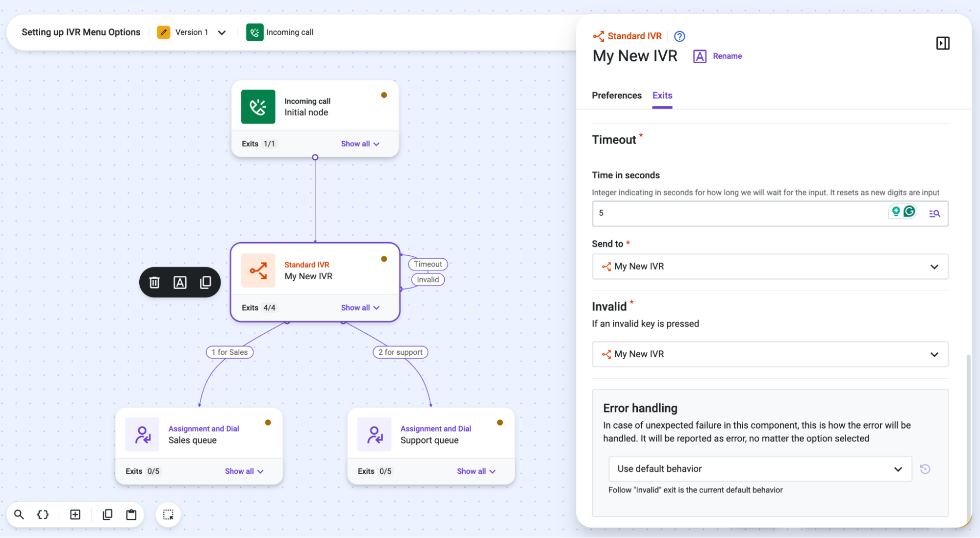The width and height of the screenshot is (980, 538).
Task: Click the '1 for Sales' connection label
Action: (x=229, y=352)
